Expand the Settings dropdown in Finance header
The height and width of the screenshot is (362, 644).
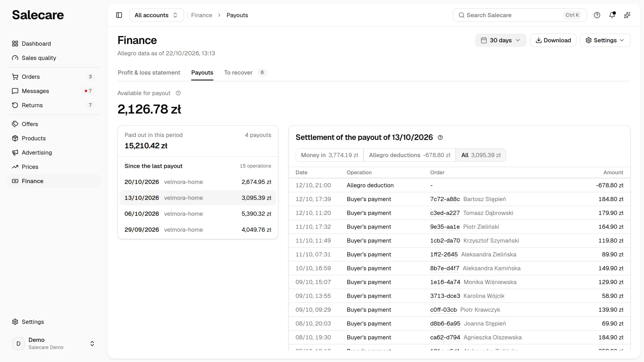pos(605,40)
